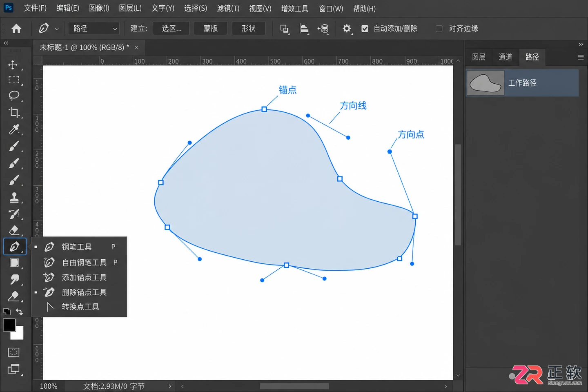Open the 文件(F) menu
588x392 pixels.
pos(35,8)
